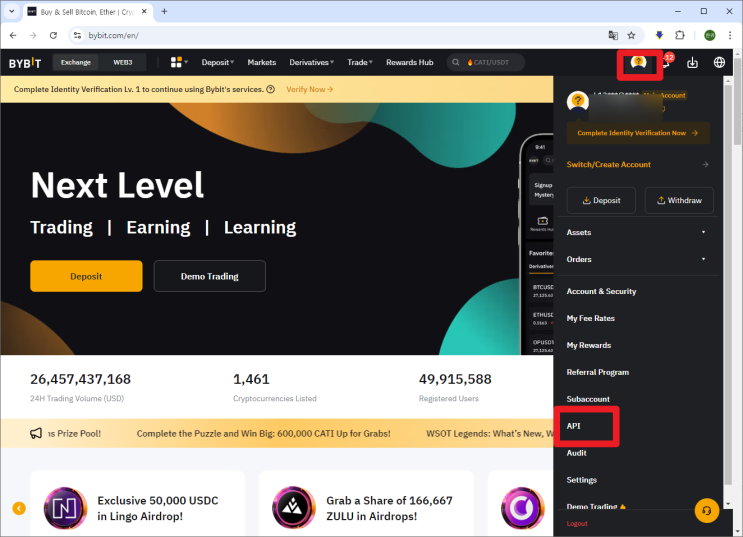Open Exclusive 50,000 USDC Lingo Airdrop card
Image resolution: width=743 pixels, height=537 pixels.
tap(137, 504)
